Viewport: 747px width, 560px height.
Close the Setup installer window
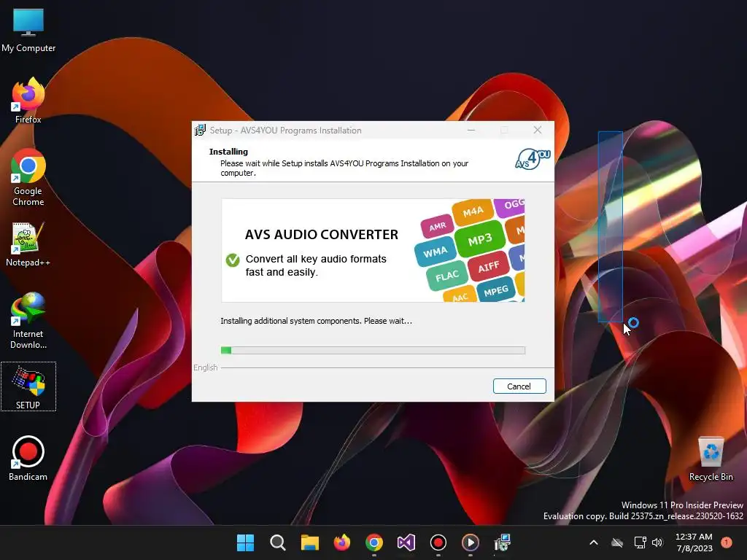538,130
